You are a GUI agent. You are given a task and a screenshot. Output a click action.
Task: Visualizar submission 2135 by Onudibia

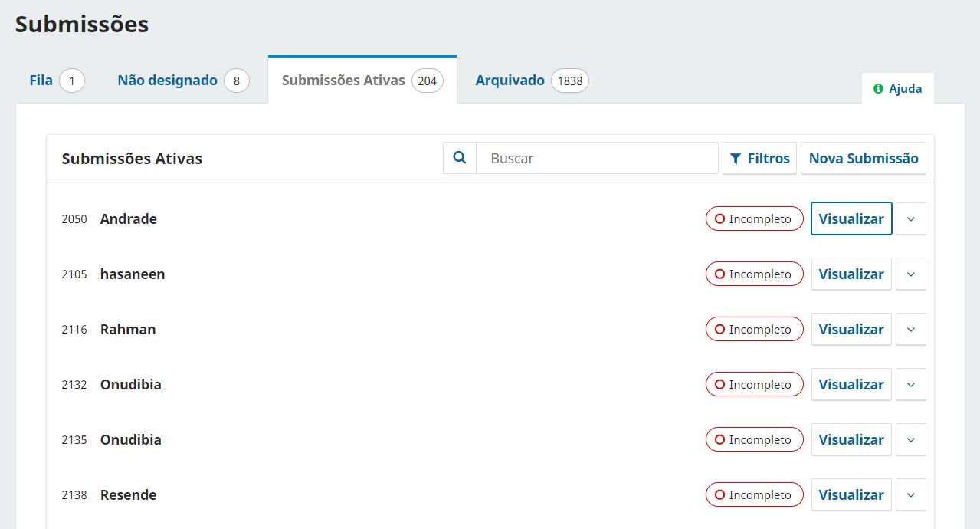(x=851, y=439)
